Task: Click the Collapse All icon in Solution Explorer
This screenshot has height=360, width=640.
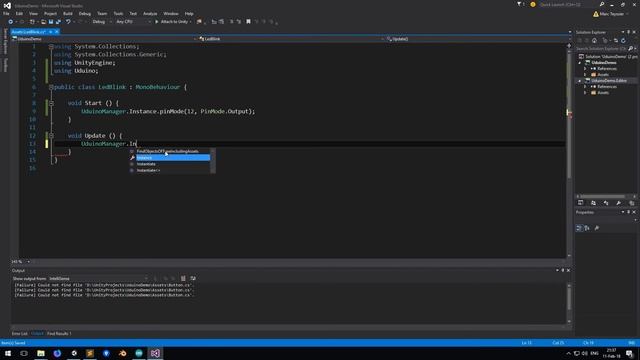Action: pyautogui.click(x=616, y=40)
